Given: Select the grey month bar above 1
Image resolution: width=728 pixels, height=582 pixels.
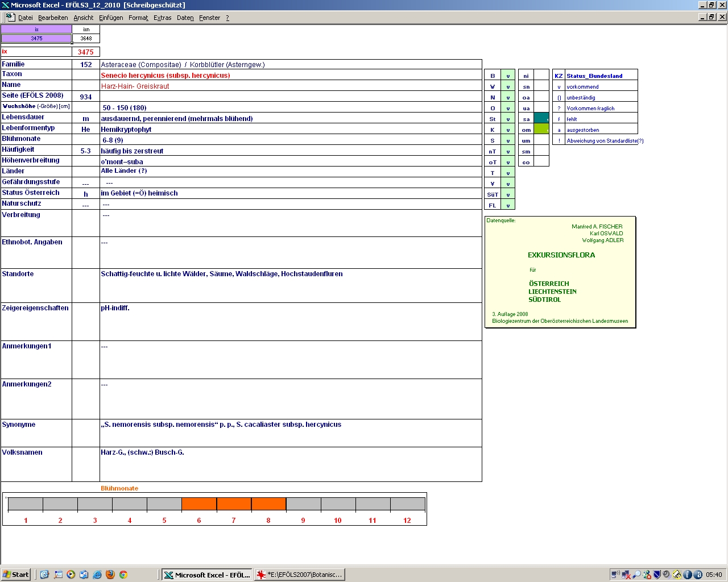Looking at the screenshot, I should 26,504.
